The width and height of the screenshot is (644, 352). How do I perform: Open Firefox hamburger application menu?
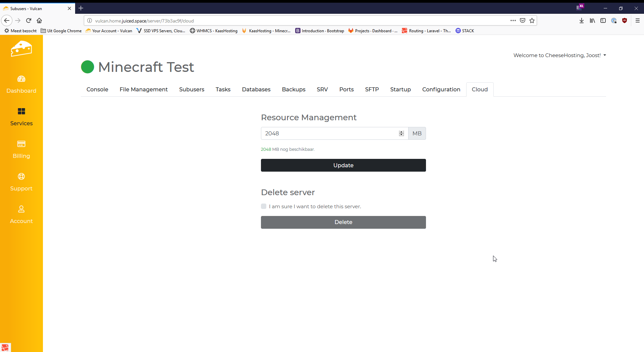tap(637, 20)
